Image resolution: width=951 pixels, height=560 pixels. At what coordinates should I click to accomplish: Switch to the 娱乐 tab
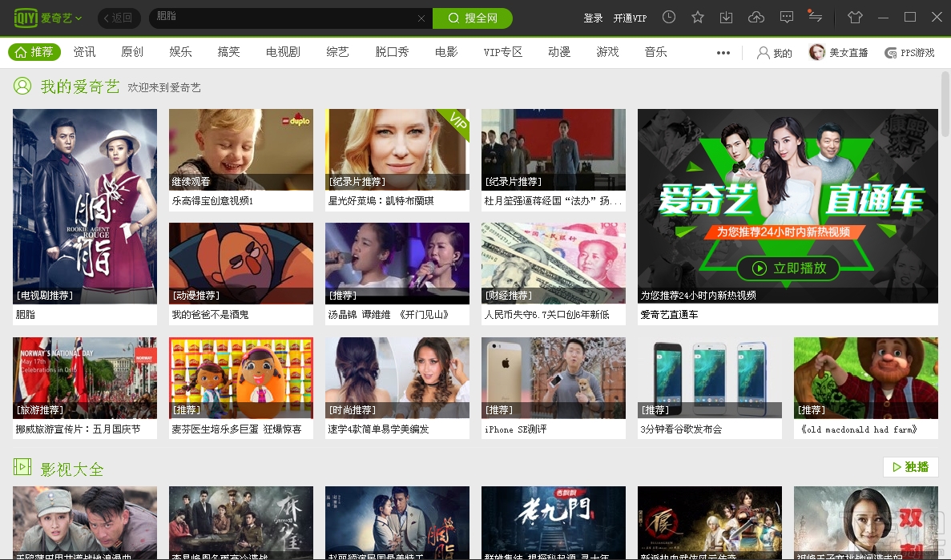[x=181, y=52]
